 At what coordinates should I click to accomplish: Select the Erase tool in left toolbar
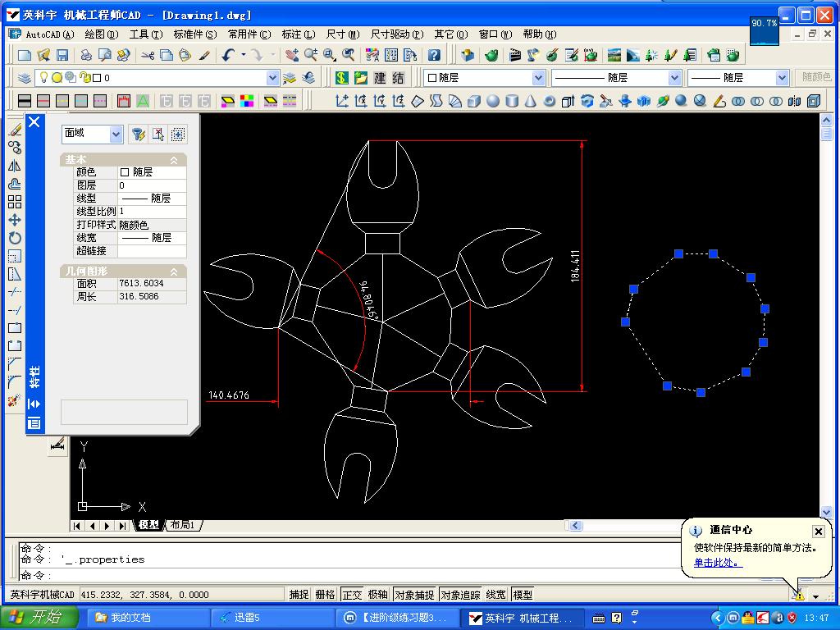[x=15, y=130]
